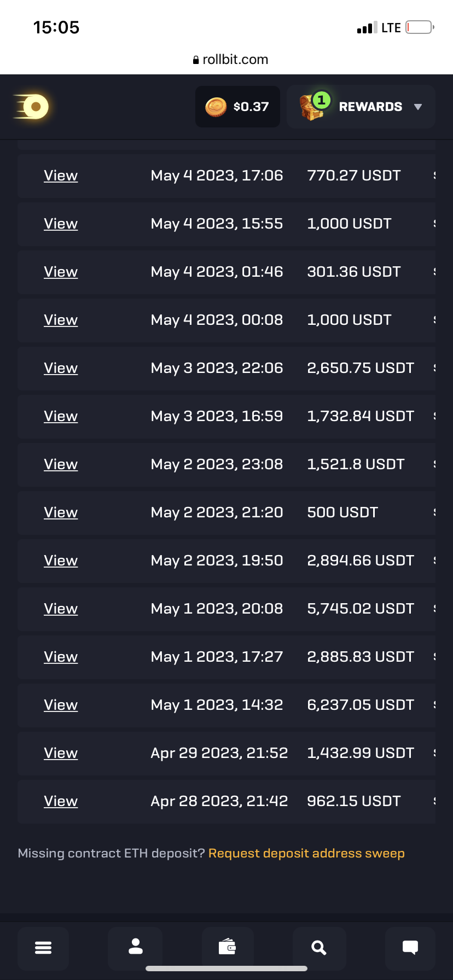View the 5,745.02 USDT deposit
Image resolution: width=453 pixels, height=980 pixels.
click(61, 609)
